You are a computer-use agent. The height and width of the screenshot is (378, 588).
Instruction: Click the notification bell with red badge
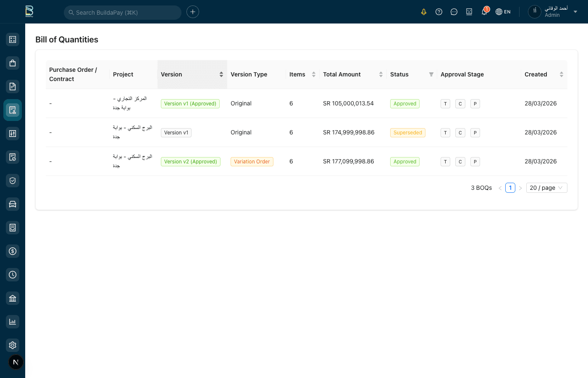tap(484, 12)
